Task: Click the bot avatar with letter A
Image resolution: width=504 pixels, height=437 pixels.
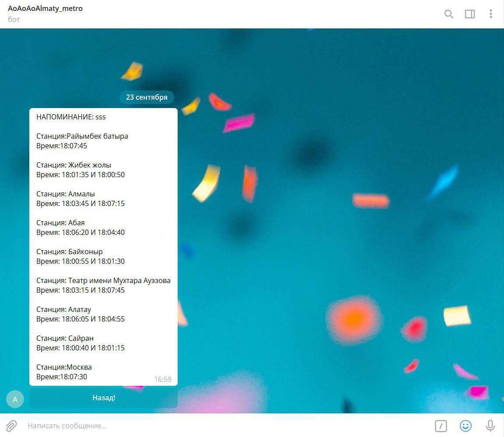Action: coord(15,399)
